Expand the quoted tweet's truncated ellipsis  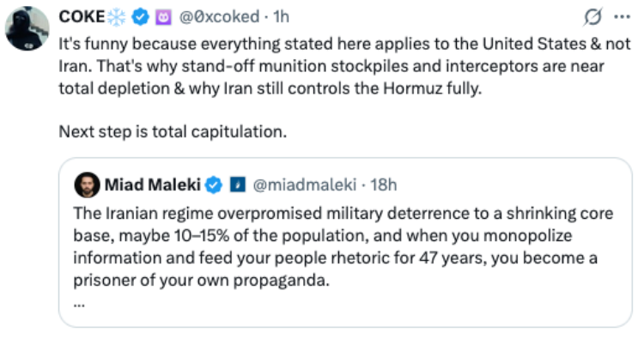point(79,305)
